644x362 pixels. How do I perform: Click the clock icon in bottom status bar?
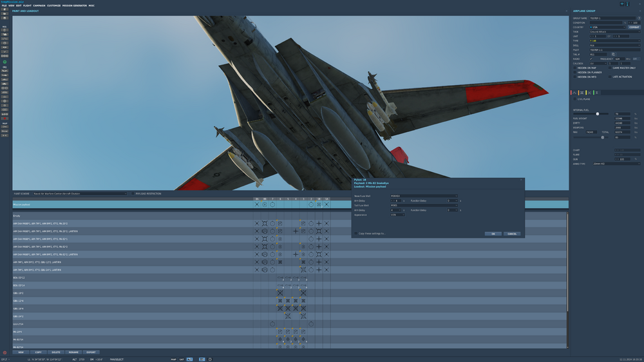(211, 359)
